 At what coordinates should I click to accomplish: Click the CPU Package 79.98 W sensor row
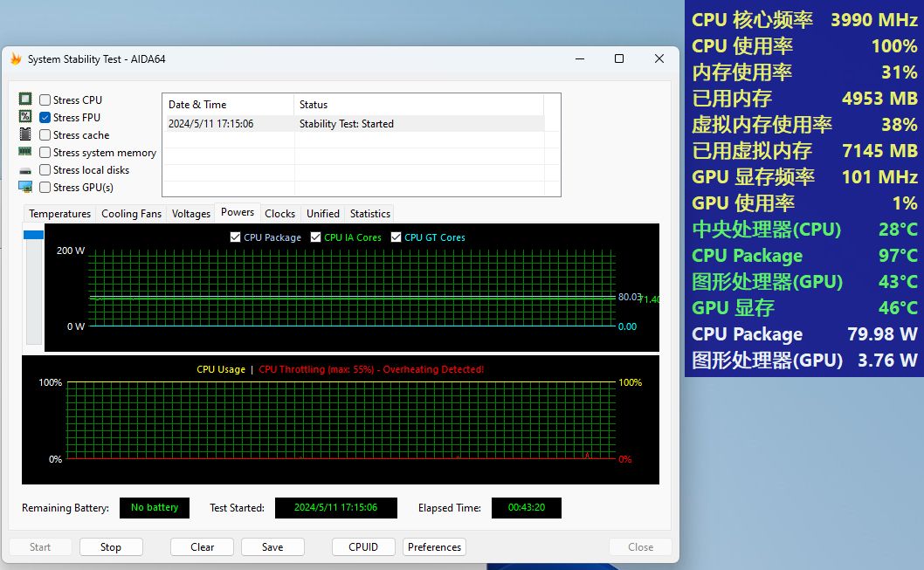tap(804, 333)
